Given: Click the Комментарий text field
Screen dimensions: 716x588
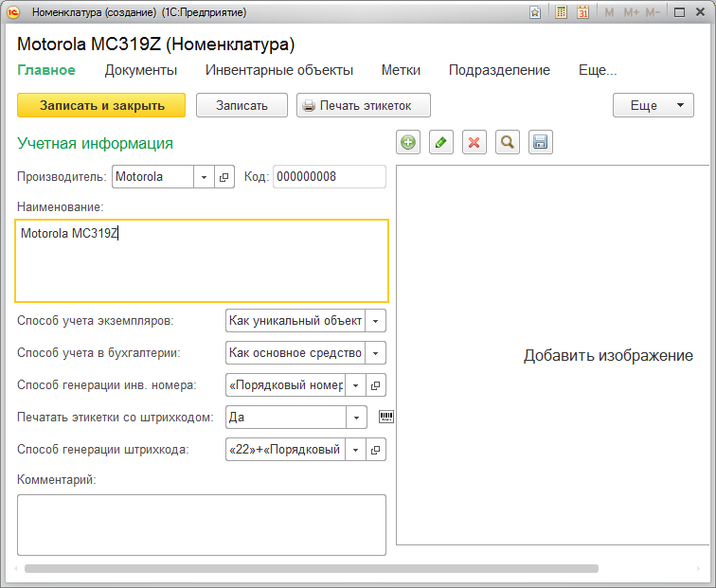Looking at the screenshot, I should coord(201,524).
